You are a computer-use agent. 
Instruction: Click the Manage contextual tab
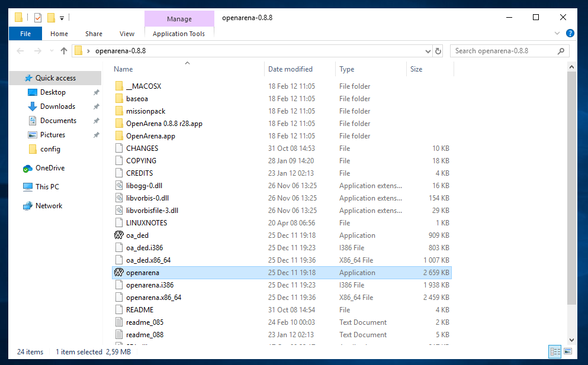179,19
